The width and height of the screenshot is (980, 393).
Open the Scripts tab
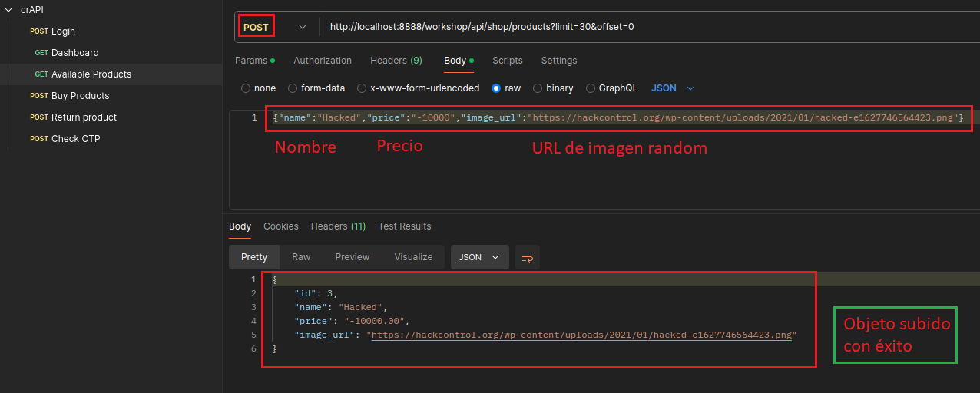click(507, 61)
